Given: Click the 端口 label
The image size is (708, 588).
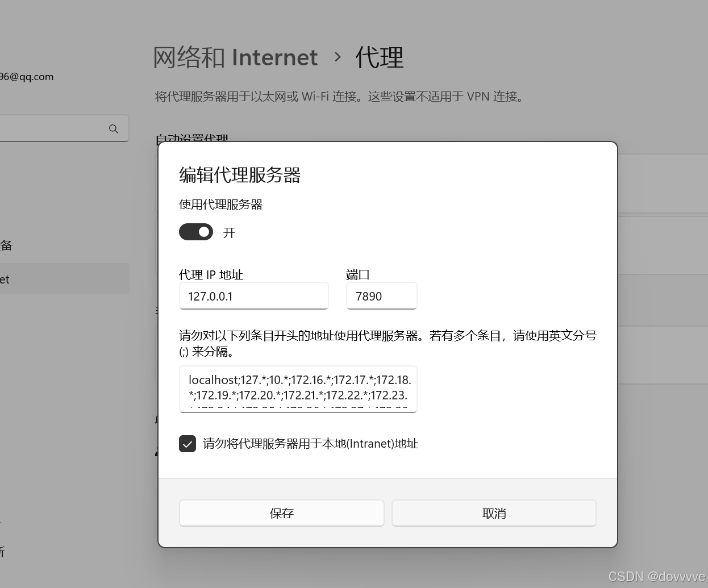Looking at the screenshot, I should tap(358, 274).
